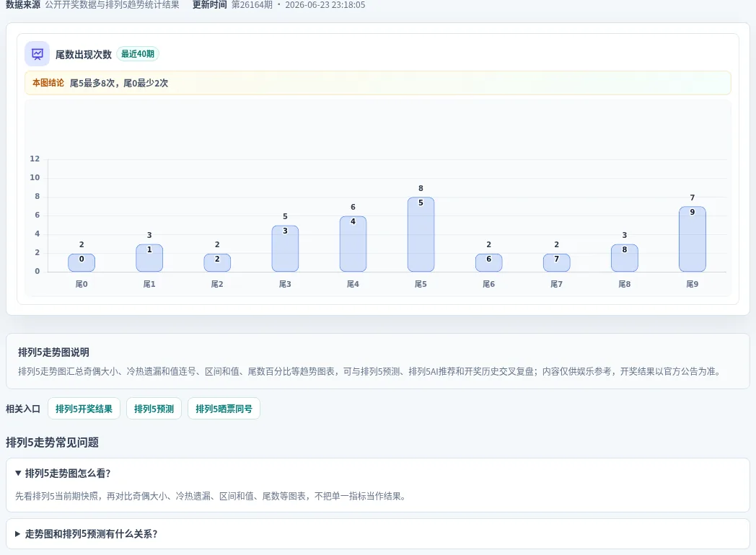
Task: Click the 尾数出现次数 chart title
Action: coord(84,55)
